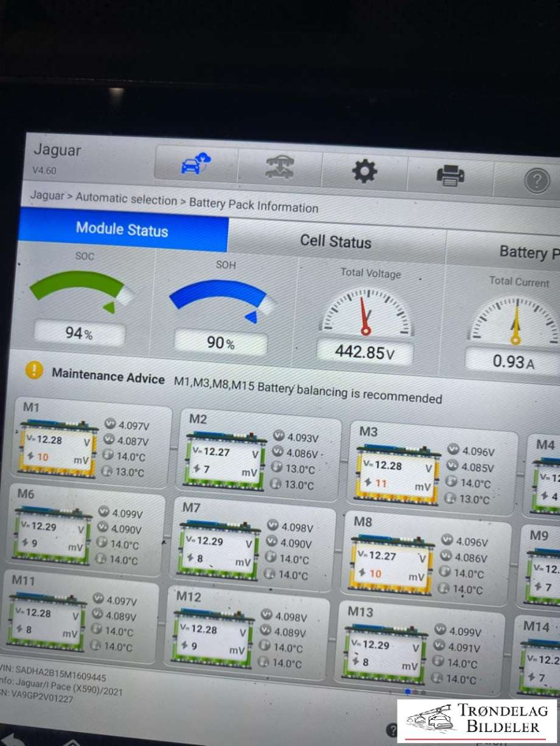Tap M2 max voltage icon beside 4.093V
The image size is (560, 746).
(279, 436)
